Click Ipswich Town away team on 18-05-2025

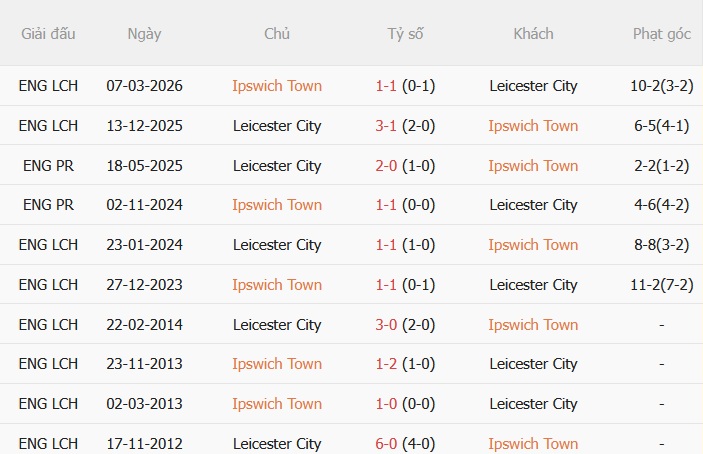[533, 166]
